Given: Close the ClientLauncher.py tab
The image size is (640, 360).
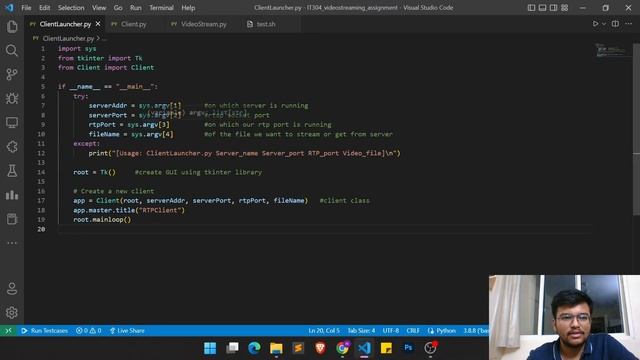Looking at the screenshot, I should 98,24.
